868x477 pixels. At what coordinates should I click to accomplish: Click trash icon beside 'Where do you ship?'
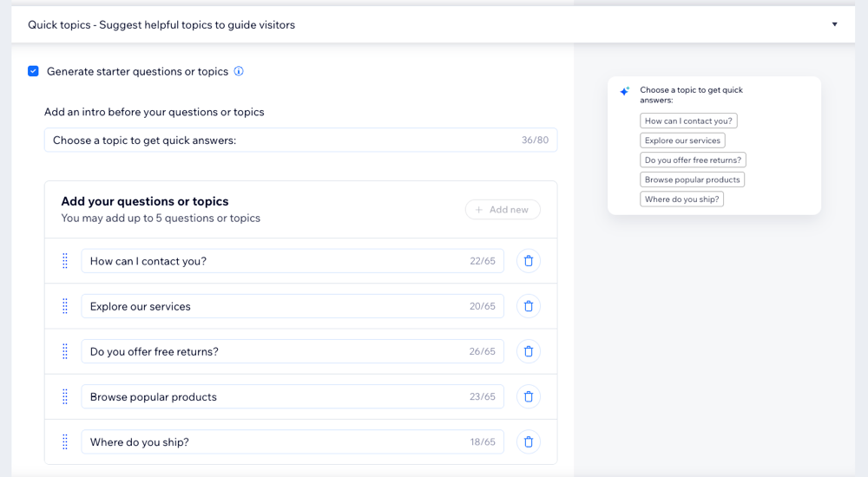[529, 441]
